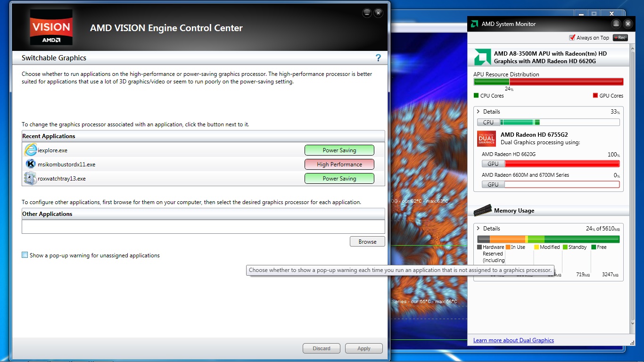
Task: Click the dark green Free legend swatch
Action: click(594, 247)
